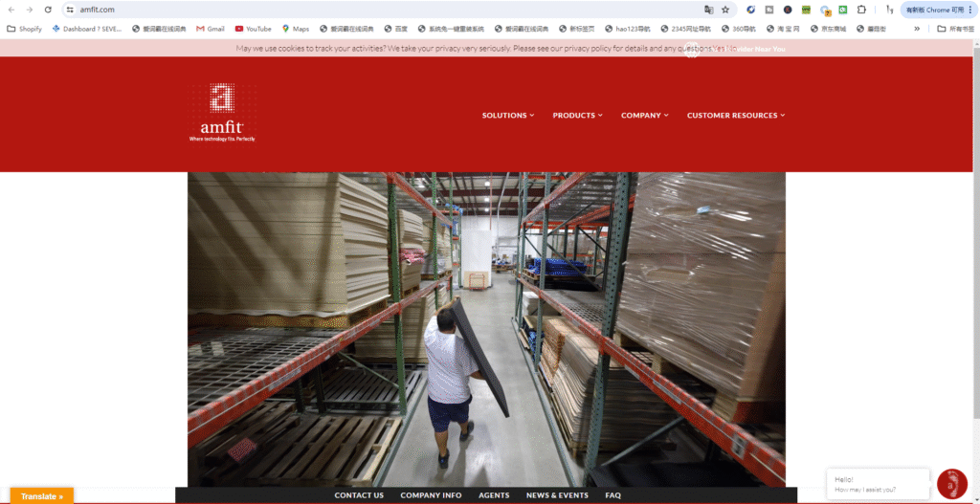Image resolution: width=980 pixels, height=504 pixels.
Task: Click the Google Translate icon in the address bar
Action: pos(709,10)
